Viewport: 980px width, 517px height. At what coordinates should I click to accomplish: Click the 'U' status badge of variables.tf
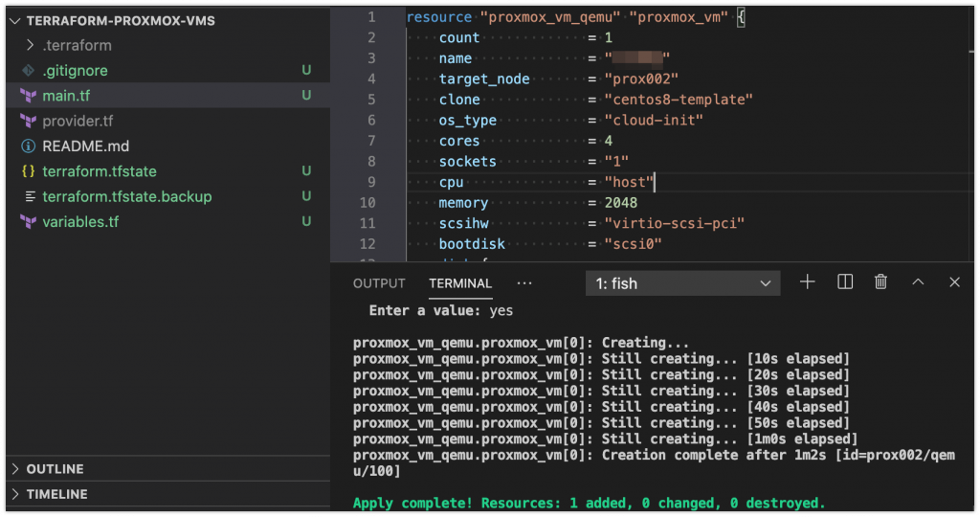(306, 222)
